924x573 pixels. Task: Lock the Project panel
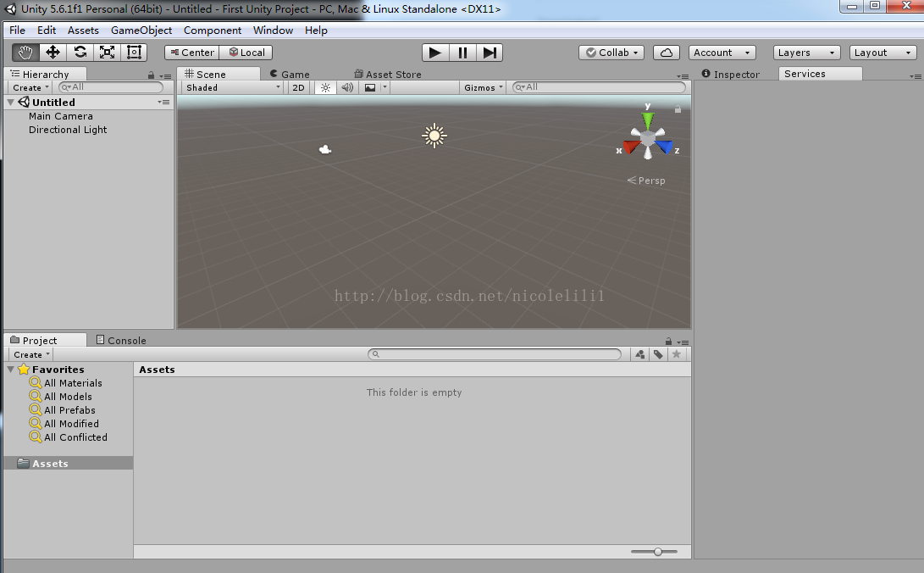click(x=668, y=342)
